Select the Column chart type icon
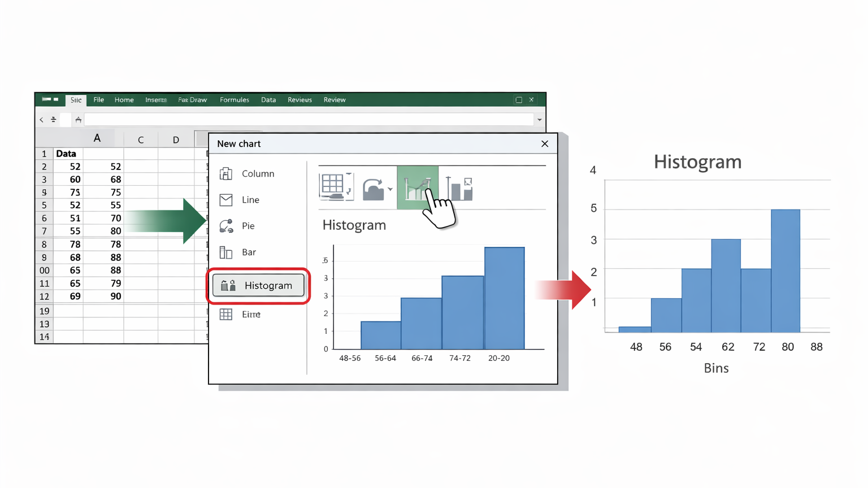 tap(226, 174)
